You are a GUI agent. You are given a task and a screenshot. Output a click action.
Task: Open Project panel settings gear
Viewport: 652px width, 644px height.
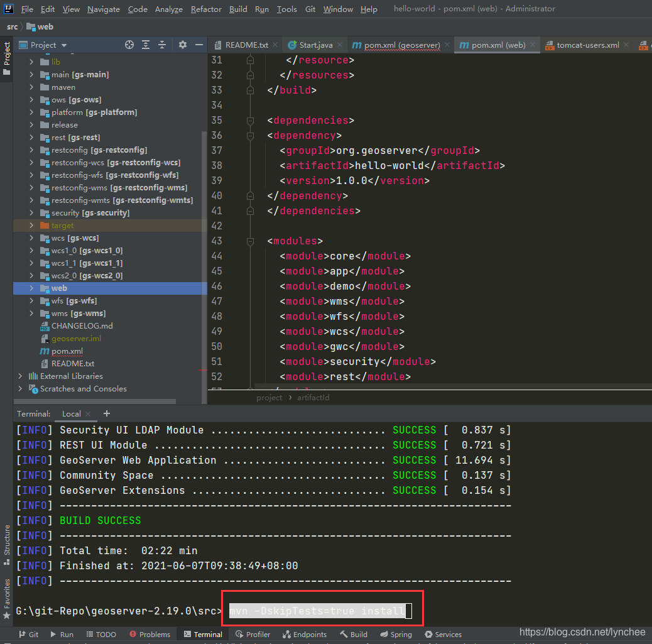[x=183, y=45]
